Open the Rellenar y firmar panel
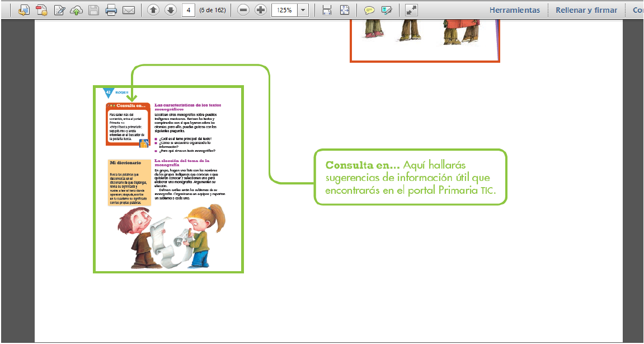644x344 pixels. pyautogui.click(x=586, y=10)
